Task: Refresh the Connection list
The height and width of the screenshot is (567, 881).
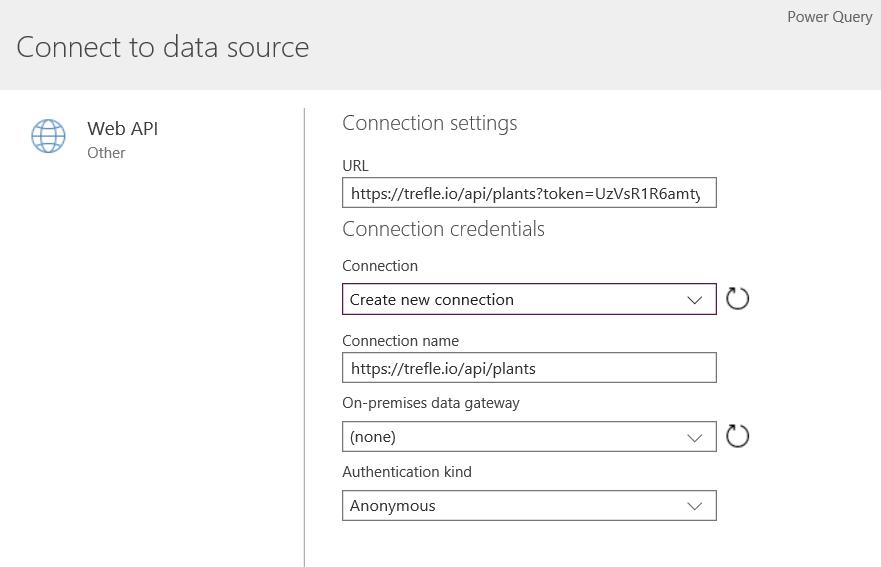Action: click(x=737, y=299)
